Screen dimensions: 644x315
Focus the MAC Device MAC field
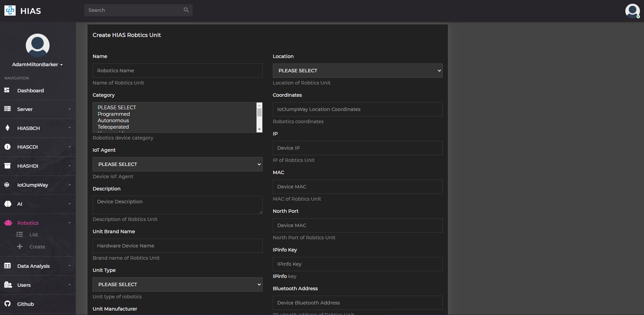(x=358, y=187)
